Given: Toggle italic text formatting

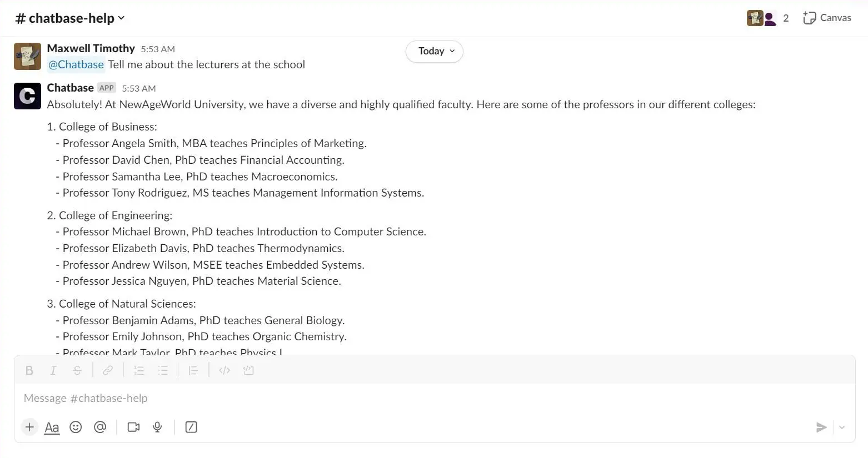Looking at the screenshot, I should [x=53, y=370].
